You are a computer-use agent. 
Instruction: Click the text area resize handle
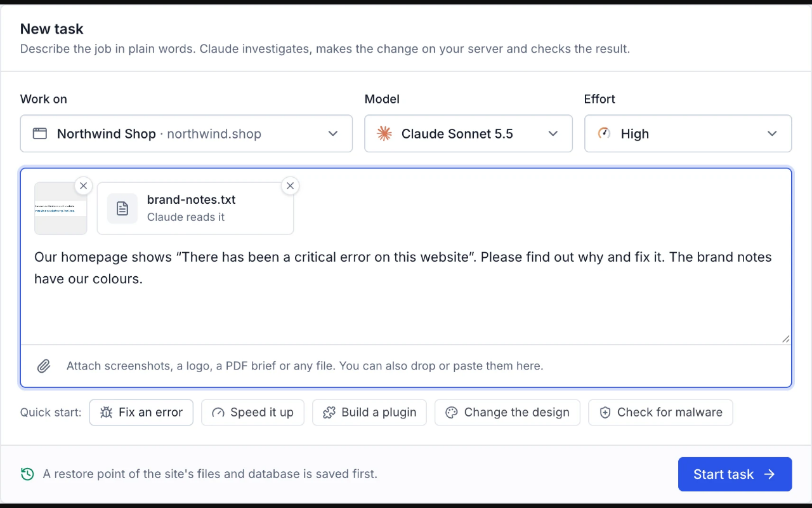[x=785, y=339]
